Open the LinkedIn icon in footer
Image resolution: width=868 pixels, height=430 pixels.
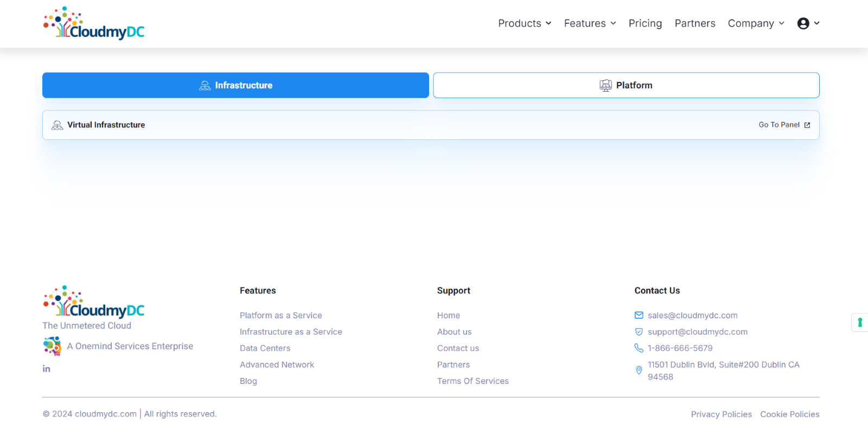[x=47, y=369]
